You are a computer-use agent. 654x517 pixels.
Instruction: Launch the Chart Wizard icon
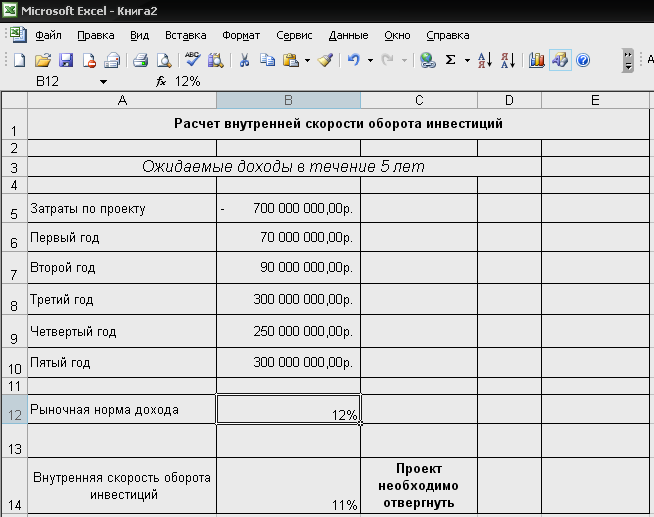tap(536, 60)
